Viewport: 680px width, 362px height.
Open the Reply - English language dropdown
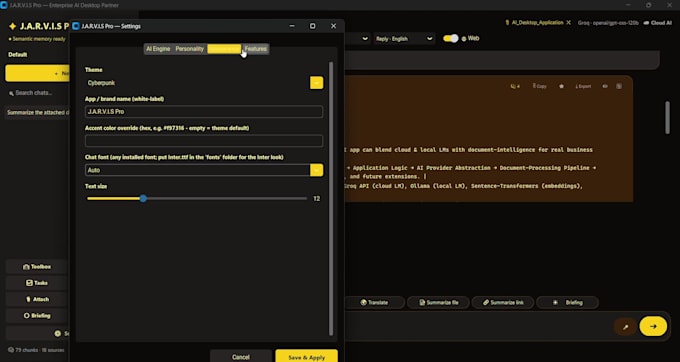[404, 39]
